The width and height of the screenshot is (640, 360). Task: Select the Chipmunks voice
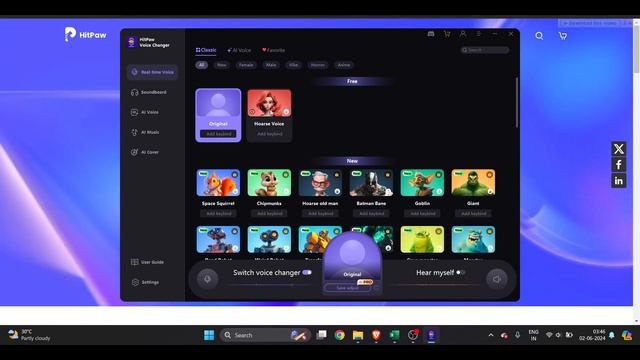tap(269, 183)
